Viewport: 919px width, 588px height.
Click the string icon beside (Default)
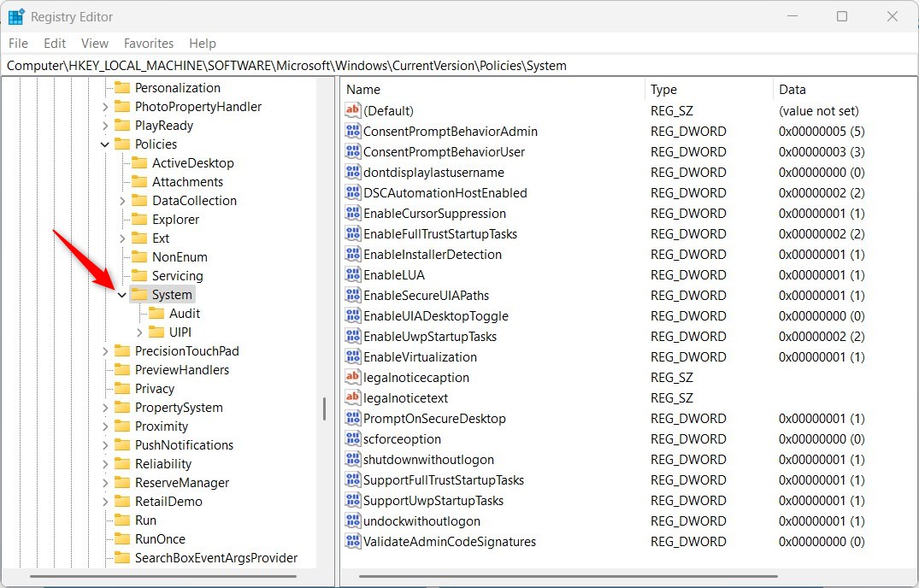(x=352, y=111)
